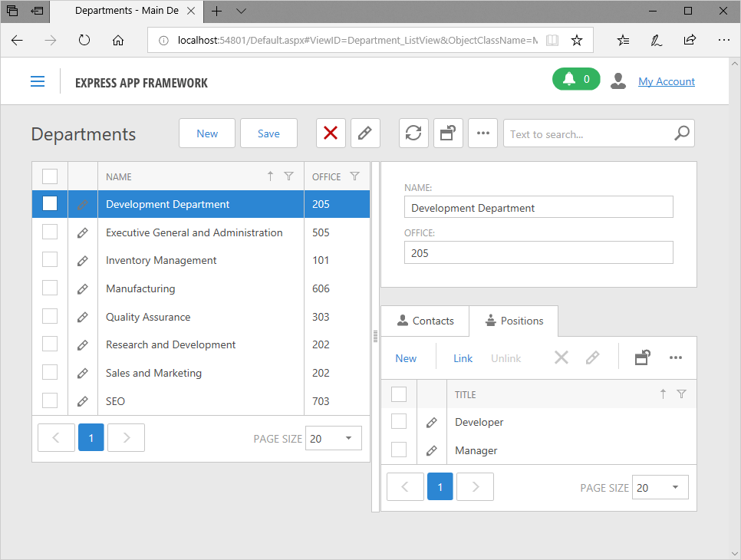Image resolution: width=741 pixels, height=560 pixels.
Task: Click the search magnifier icon
Action: pos(681,133)
